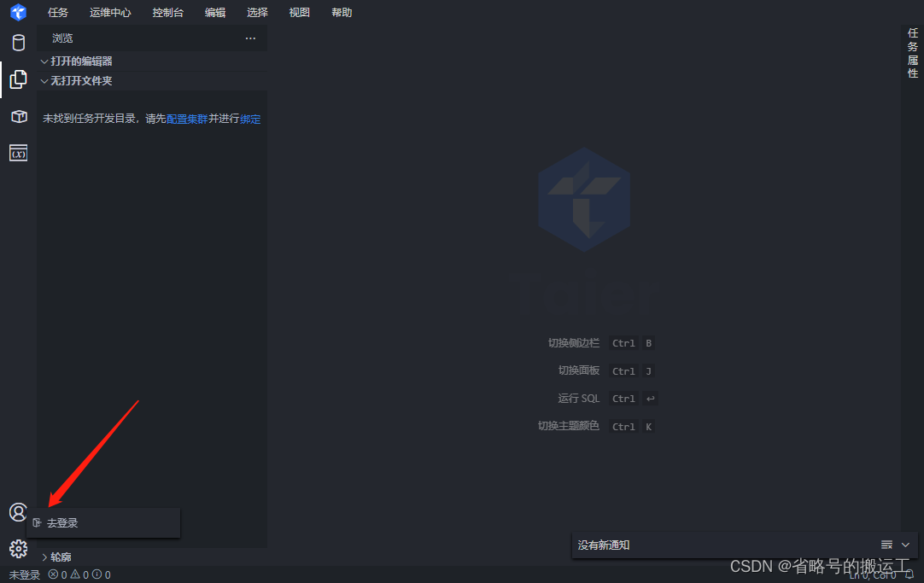Click the 切换主题颜色 shortcut hint

(596, 426)
